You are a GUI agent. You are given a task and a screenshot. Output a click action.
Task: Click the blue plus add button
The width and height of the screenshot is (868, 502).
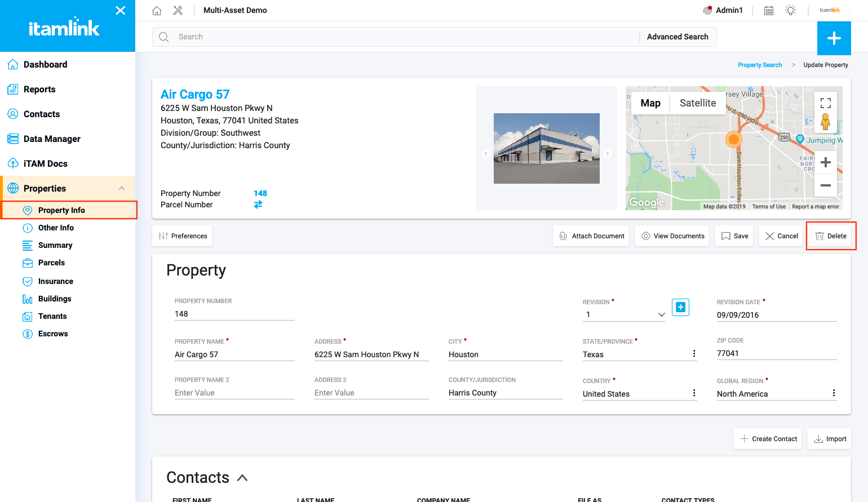click(x=834, y=38)
